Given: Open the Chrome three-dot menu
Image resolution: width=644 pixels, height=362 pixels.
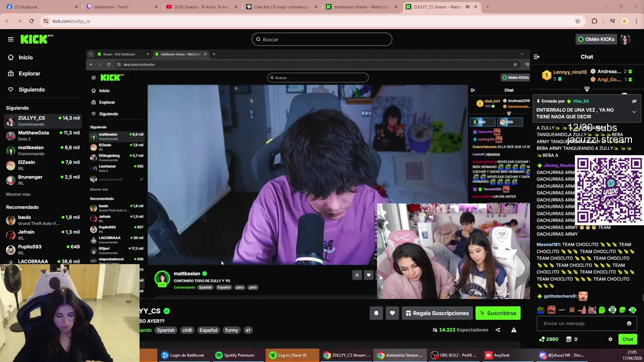Looking at the screenshot, I should 637,21.
